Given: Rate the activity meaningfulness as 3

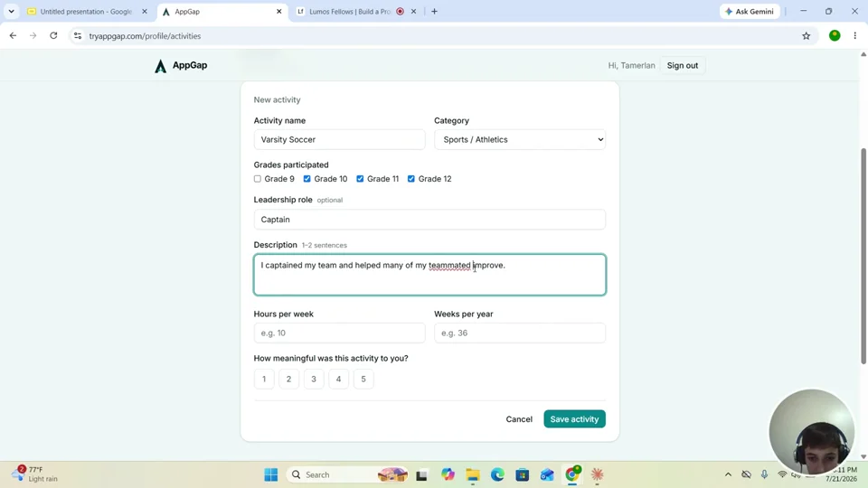Looking at the screenshot, I should pyautogui.click(x=314, y=379).
